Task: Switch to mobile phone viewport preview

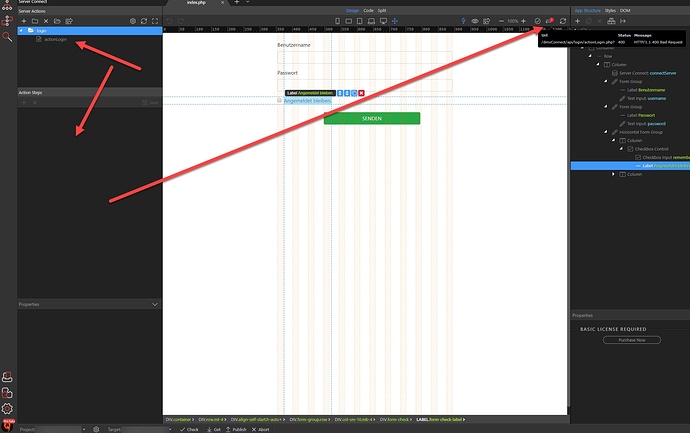Action: [338, 21]
